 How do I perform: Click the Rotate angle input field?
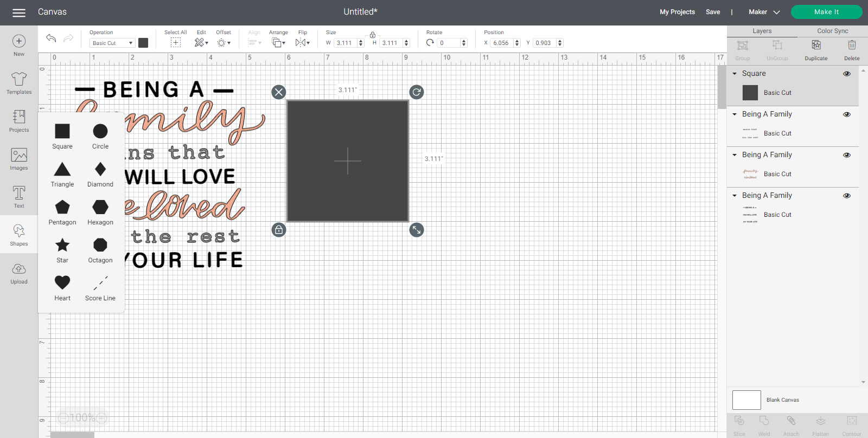click(449, 43)
